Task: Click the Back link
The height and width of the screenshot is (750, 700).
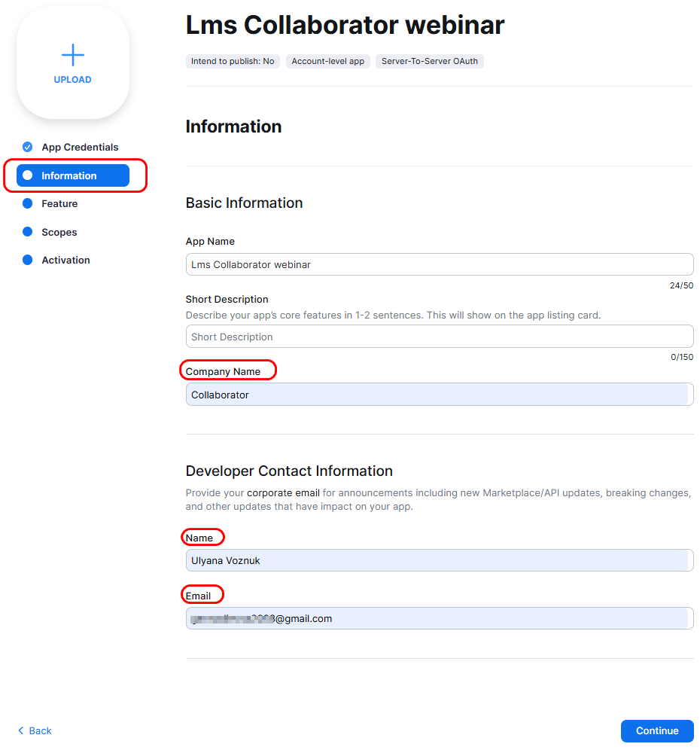Action: 40,730
